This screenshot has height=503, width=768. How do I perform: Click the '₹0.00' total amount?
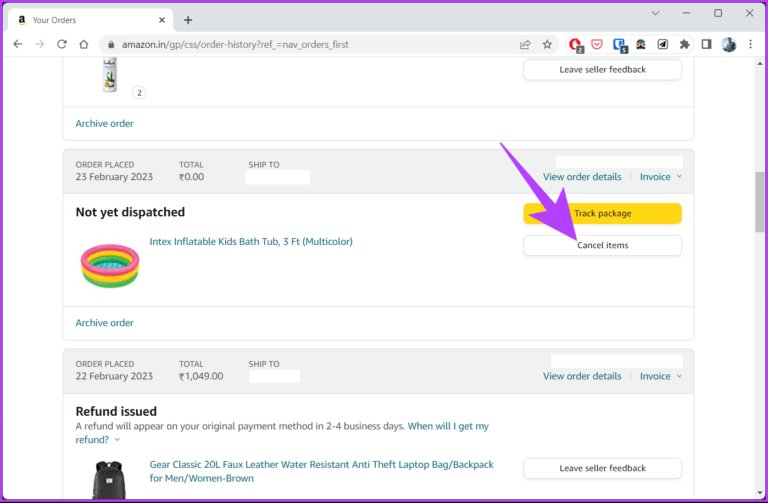(192, 177)
